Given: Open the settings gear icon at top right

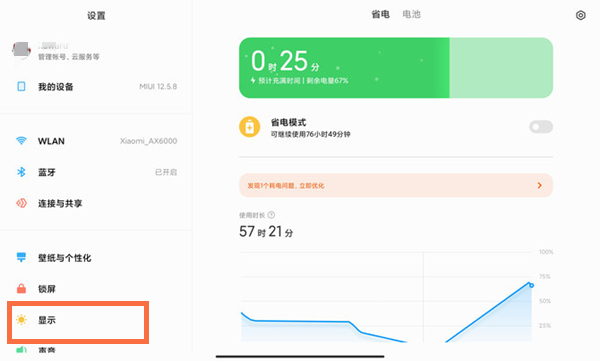Looking at the screenshot, I should pos(580,15).
